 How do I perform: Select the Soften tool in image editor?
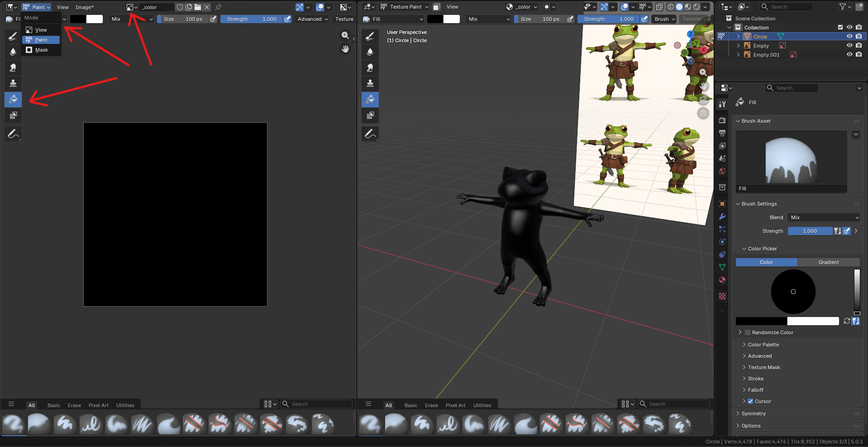click(x=13, y=52)
